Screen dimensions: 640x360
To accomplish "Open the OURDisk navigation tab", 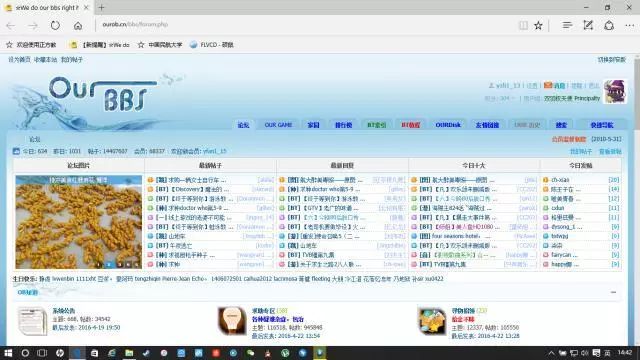I will [x=448, y=125].
